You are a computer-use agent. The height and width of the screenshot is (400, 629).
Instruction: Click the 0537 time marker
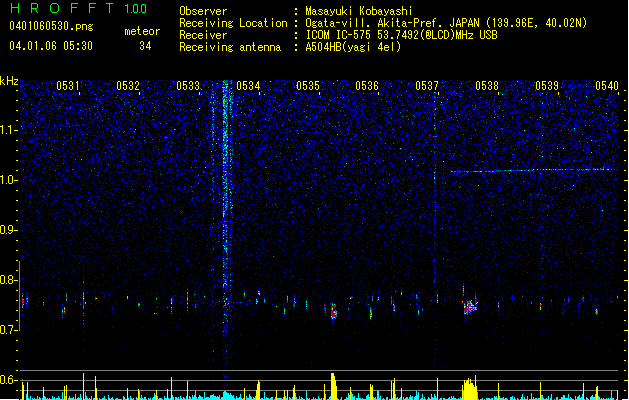(427, 85)
